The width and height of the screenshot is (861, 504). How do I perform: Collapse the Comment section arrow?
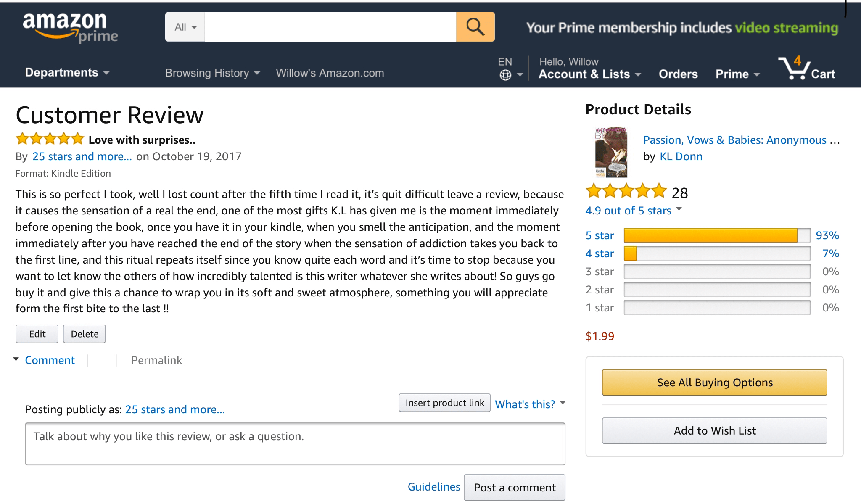16,359
